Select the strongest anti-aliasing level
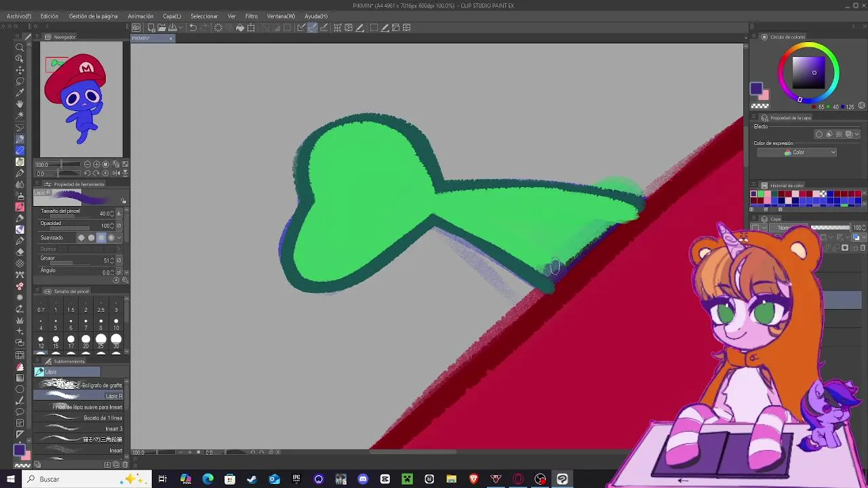The image size is (868, 488). [111, 238]
